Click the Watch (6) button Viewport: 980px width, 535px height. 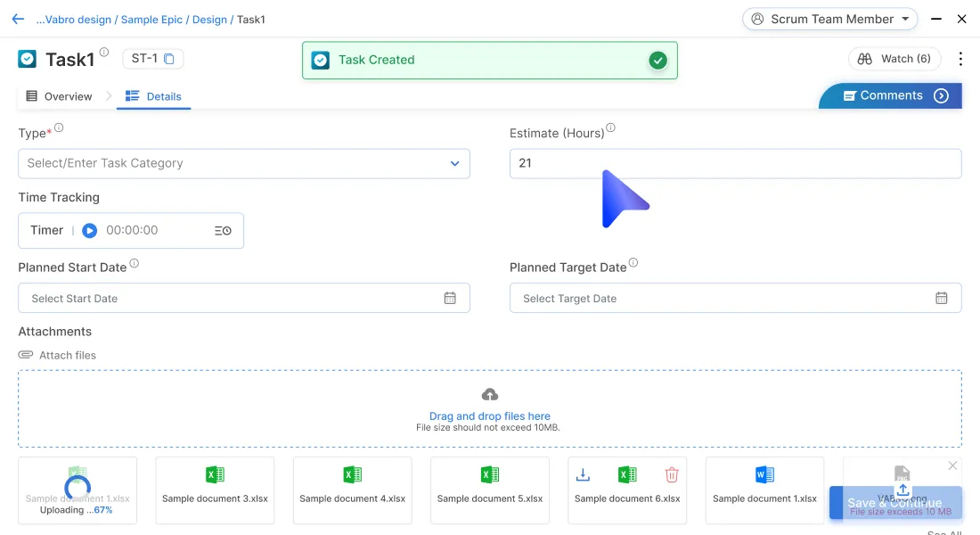pos(894,59)
